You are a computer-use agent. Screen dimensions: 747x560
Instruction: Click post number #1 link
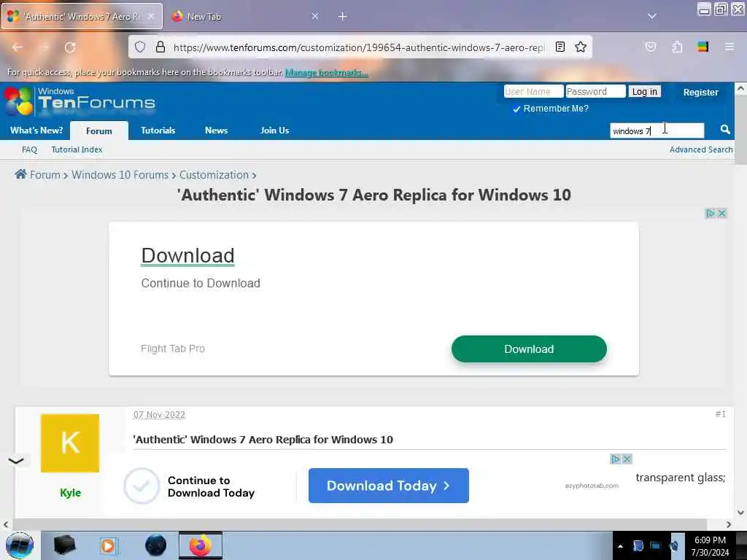(x=720, y=414)
